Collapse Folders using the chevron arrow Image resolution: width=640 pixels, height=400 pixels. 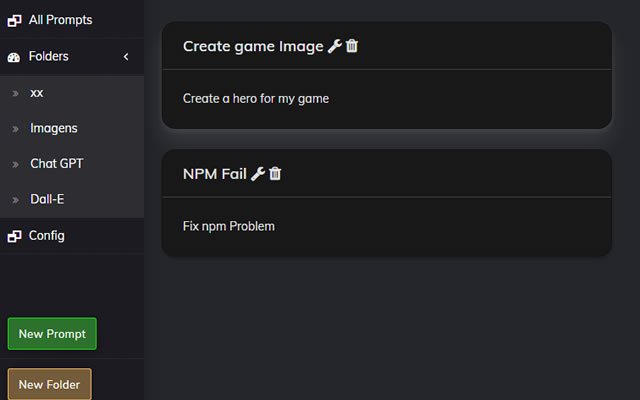coord(126,57)
